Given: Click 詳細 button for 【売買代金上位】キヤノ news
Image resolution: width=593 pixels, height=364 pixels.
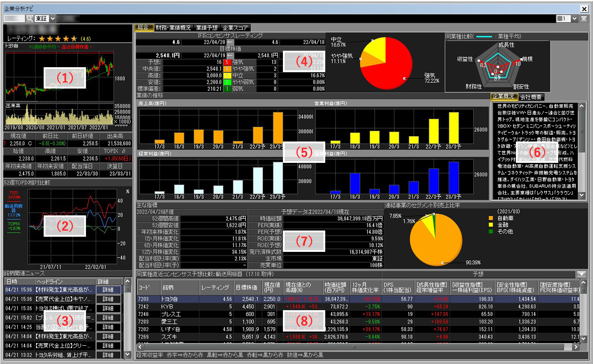Looking at the screenshot, I should [x=108, y=299].
